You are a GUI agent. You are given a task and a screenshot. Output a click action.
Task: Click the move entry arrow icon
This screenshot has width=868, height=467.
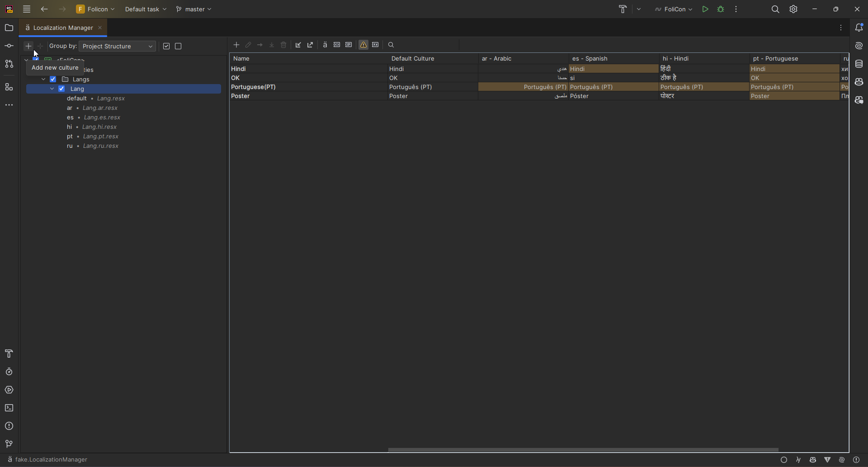(x=260, y=45)
